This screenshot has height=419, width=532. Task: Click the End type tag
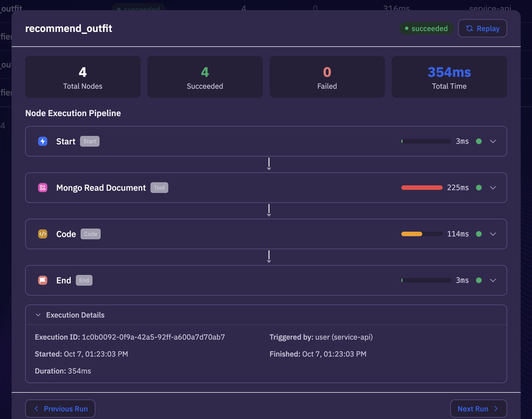pos(84,280)
